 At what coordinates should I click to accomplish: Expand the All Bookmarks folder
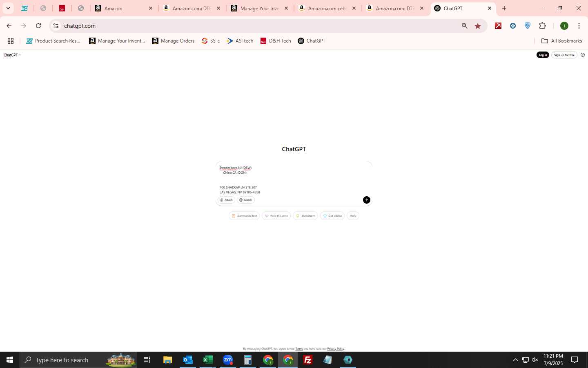pyautogui.click(x=561, y=41)
